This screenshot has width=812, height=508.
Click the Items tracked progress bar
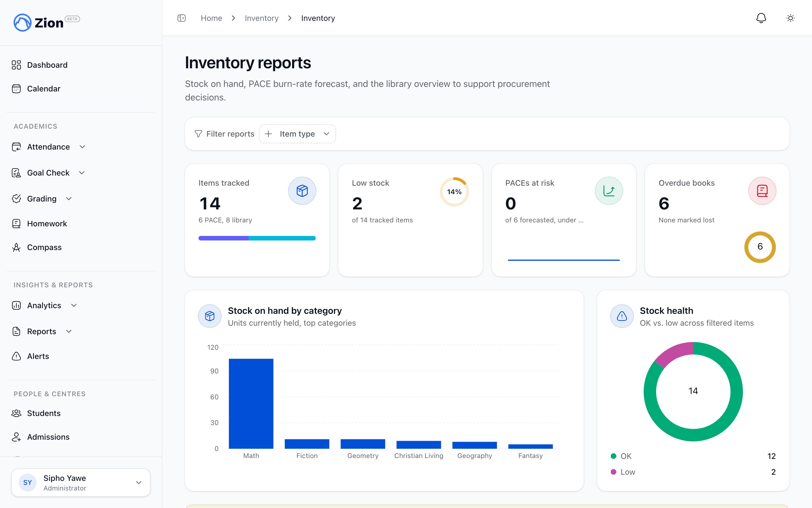(x=257, y=238)
